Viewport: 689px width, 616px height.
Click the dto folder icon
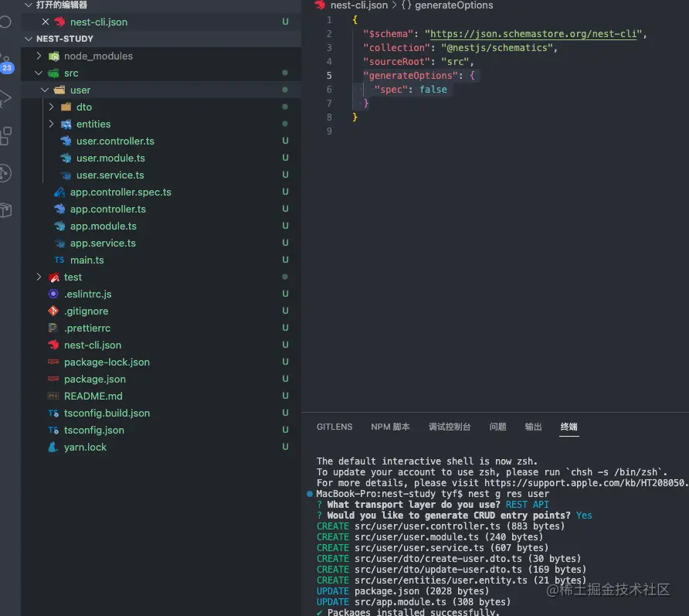tap(66, 107)
